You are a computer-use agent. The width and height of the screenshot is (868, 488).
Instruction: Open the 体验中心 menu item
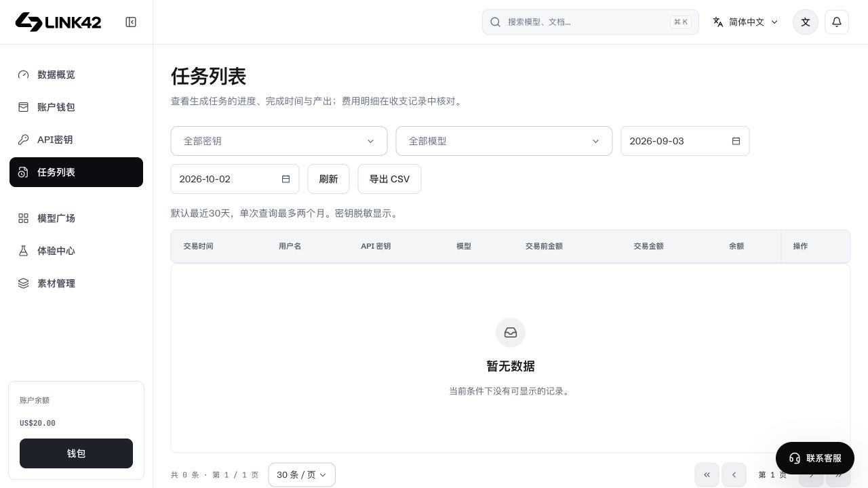coord(76,251)
